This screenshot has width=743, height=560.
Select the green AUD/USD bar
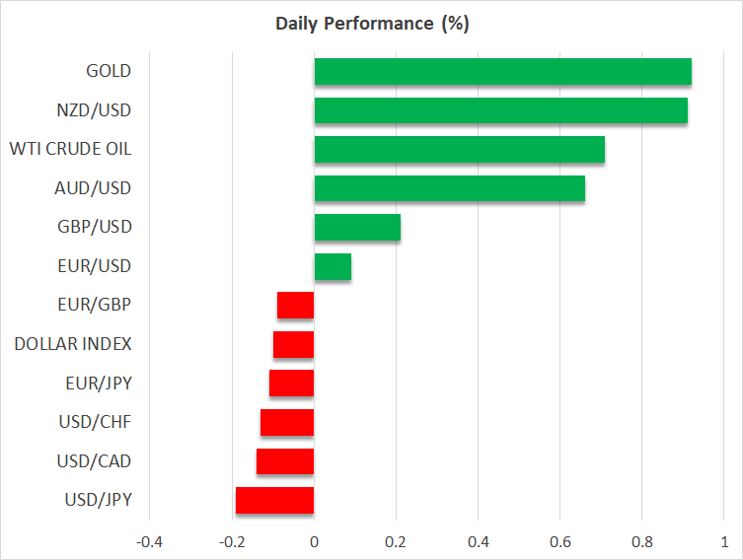coord(449,188)
